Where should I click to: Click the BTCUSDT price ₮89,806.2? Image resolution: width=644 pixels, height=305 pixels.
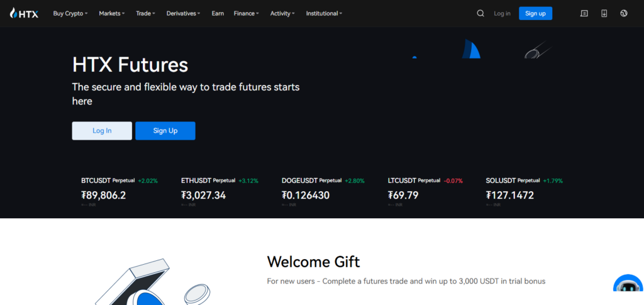[x=104, y=195]
